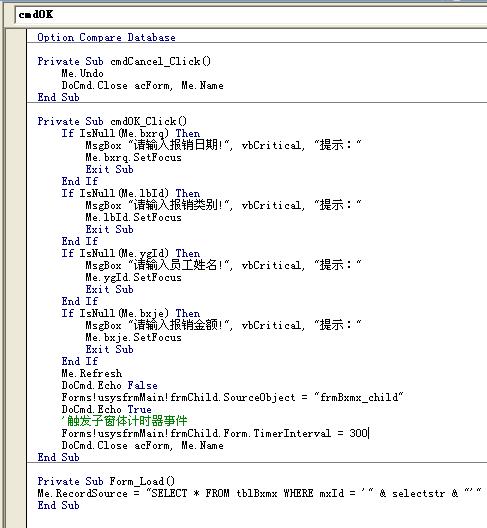Click the Me.Undo statement
This screenshot has height=528, width=487.
tap(82, 73)
